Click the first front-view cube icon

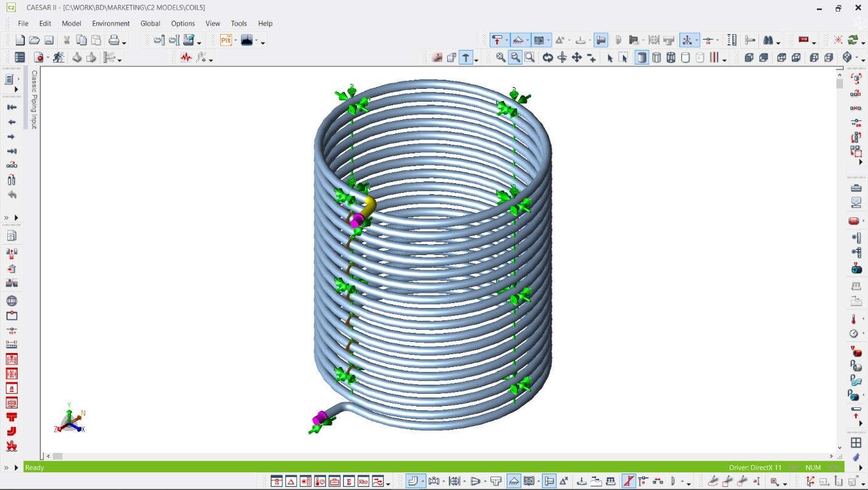coord(749,57)
